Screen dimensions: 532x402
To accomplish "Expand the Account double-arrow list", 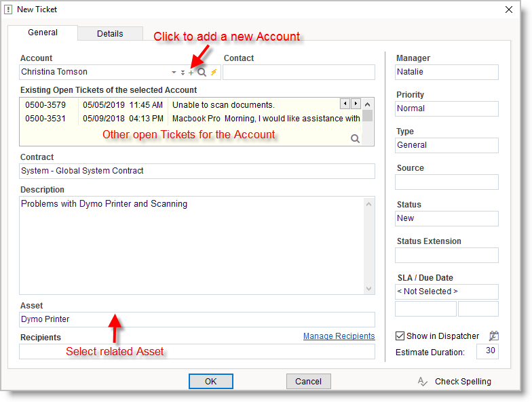I will (x=183, y=73).
